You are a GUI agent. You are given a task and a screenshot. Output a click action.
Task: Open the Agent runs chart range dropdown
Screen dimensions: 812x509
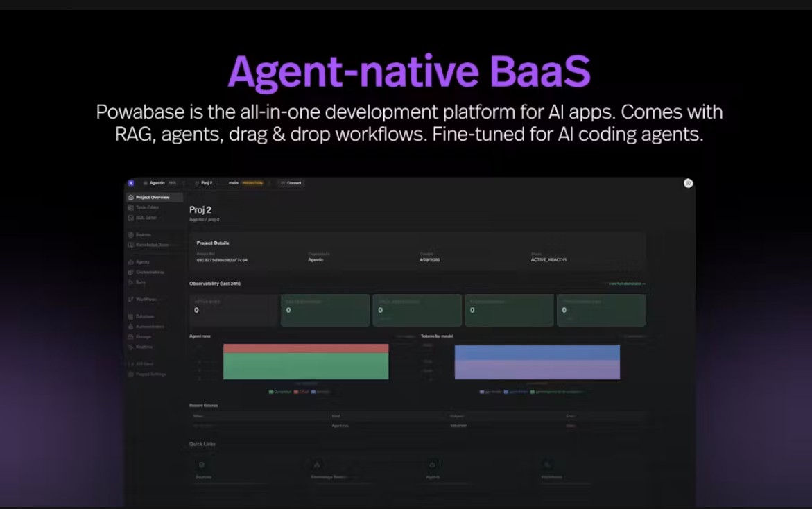tap(405, 336)
